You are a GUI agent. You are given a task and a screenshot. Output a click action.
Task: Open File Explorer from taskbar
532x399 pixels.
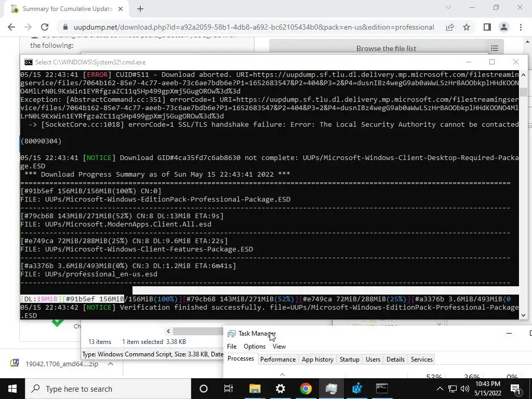(255, 389)
